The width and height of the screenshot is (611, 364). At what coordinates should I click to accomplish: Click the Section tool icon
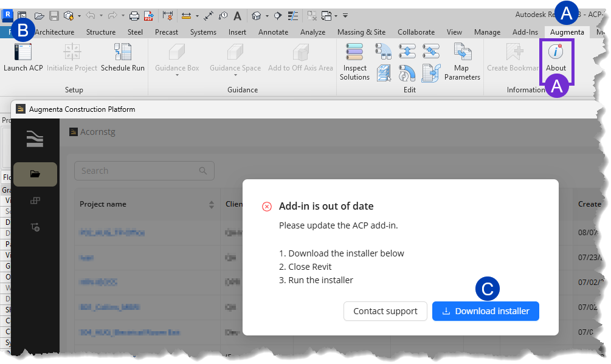278,16
